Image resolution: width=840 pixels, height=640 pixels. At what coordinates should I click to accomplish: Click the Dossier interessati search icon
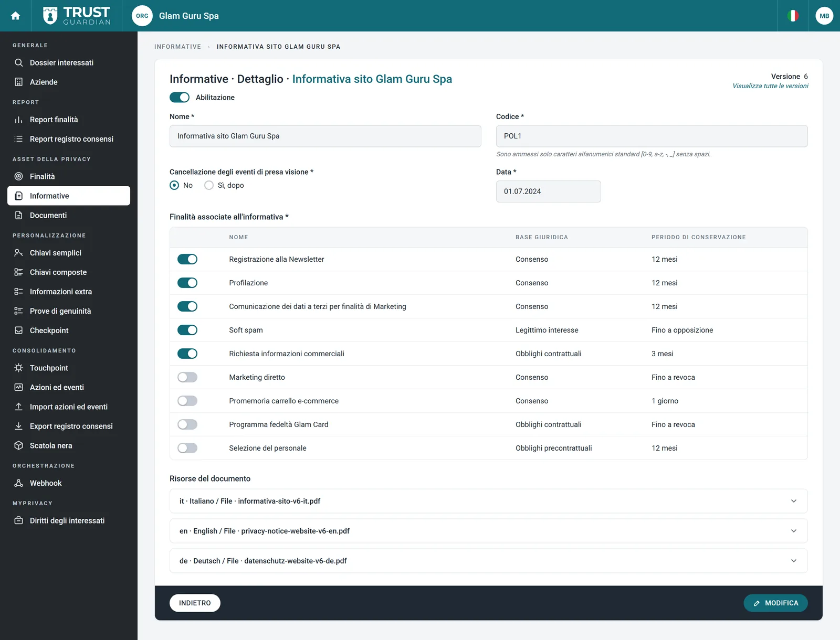pyautogui.click(x=19, y=62)
